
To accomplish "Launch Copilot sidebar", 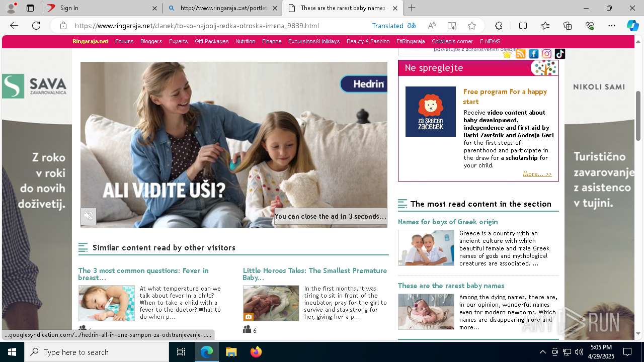I will [x=632, y=26].
